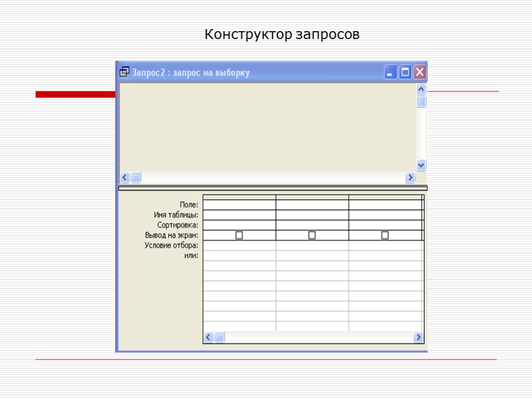This screenshot has width=532, height=399.
Task: Select first grid column via its header selector
Action: [240, 197]
